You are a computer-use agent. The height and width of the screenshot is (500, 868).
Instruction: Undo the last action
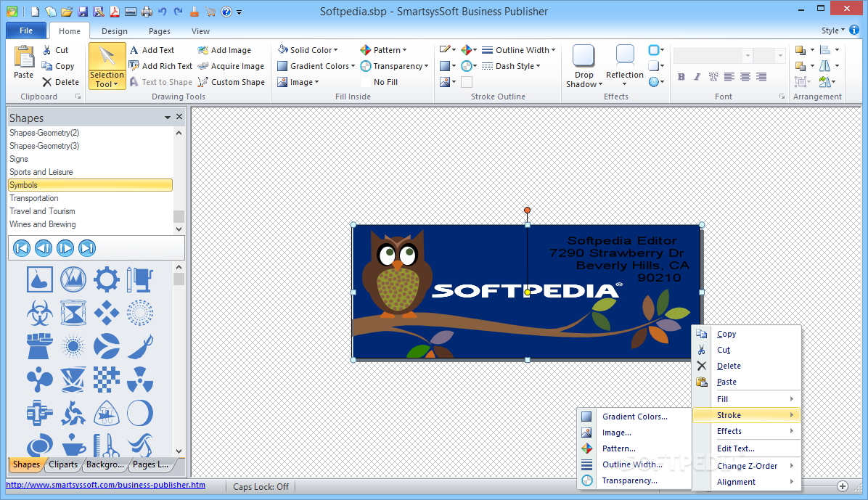162,11
